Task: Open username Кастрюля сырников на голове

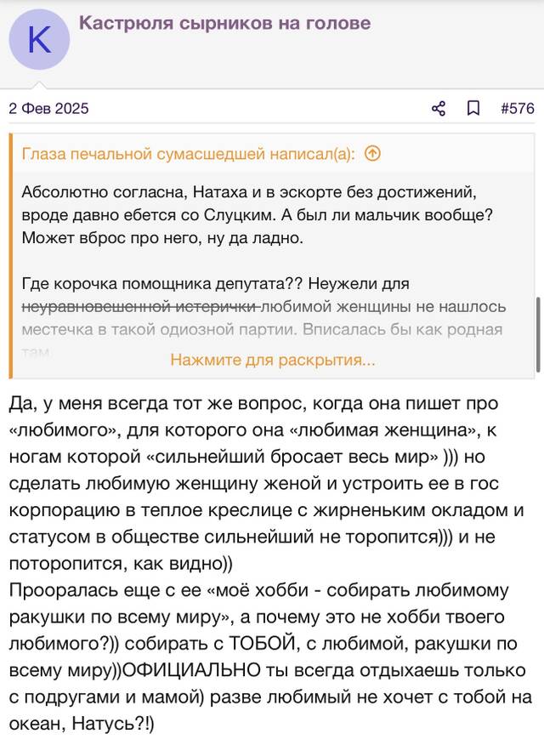Action: [225, 23]
